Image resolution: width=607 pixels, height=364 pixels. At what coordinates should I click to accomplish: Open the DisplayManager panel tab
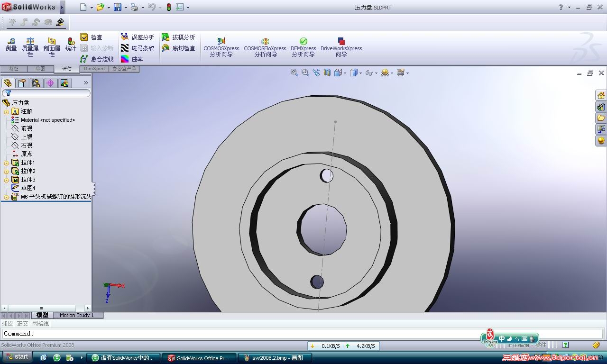tap(64, 83)
